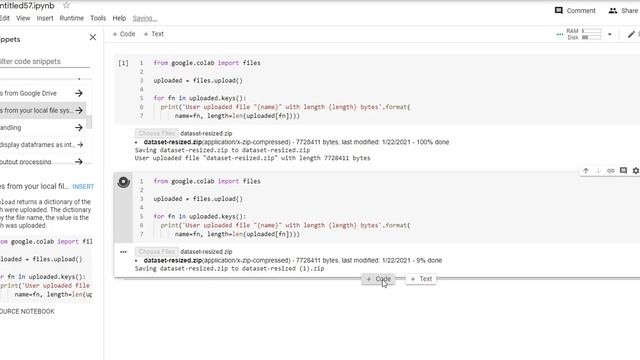Click text 'Saving dataset-resized.zip to dataset-resized (1).zip'
The width and height of the screenshot is (640, 360).
pos(229,269)
